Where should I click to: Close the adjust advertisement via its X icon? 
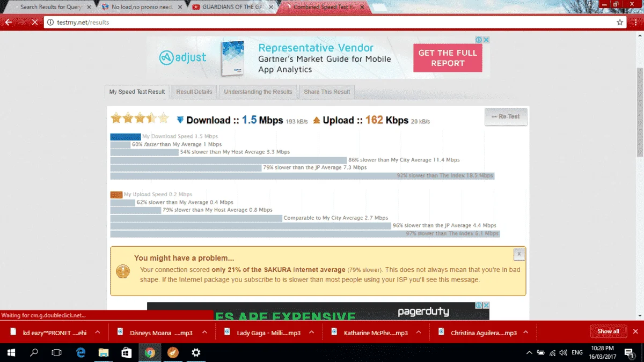(486, 40)
